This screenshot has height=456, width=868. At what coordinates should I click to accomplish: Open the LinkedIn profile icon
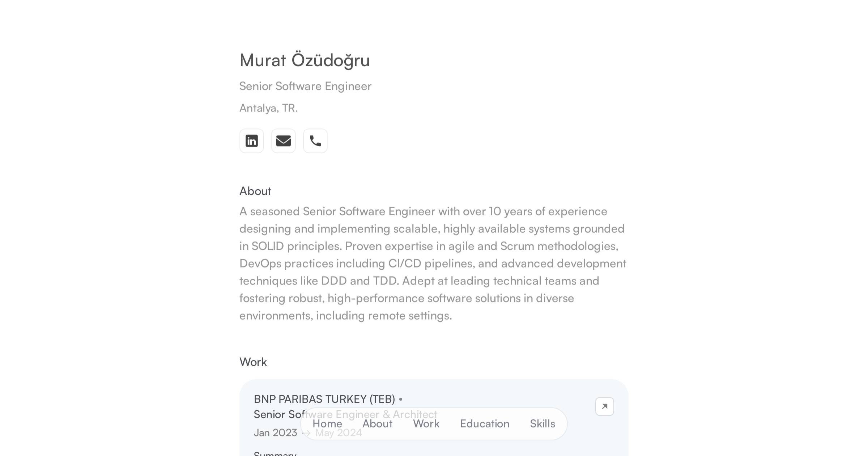click(x=252, y=141)
